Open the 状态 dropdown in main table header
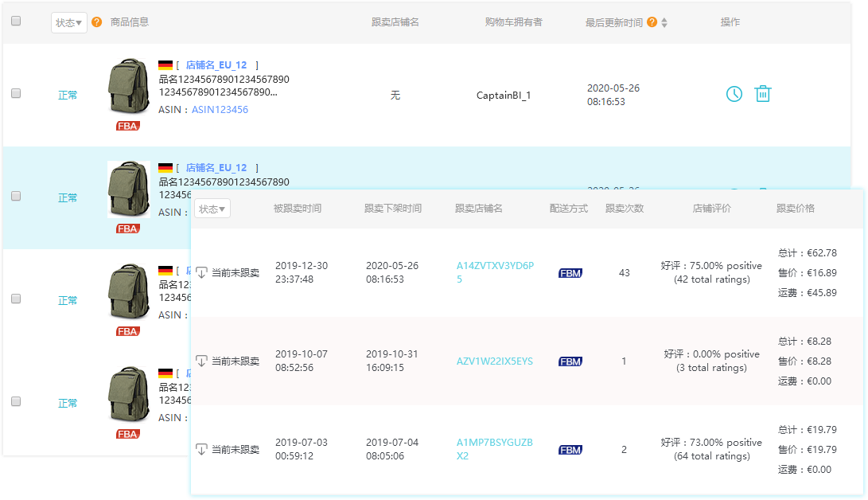 click(x=69, y=23)
